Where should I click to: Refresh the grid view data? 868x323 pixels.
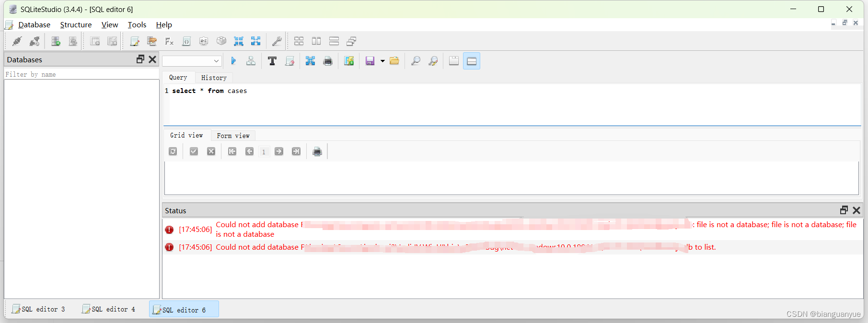tap(173, 151)
